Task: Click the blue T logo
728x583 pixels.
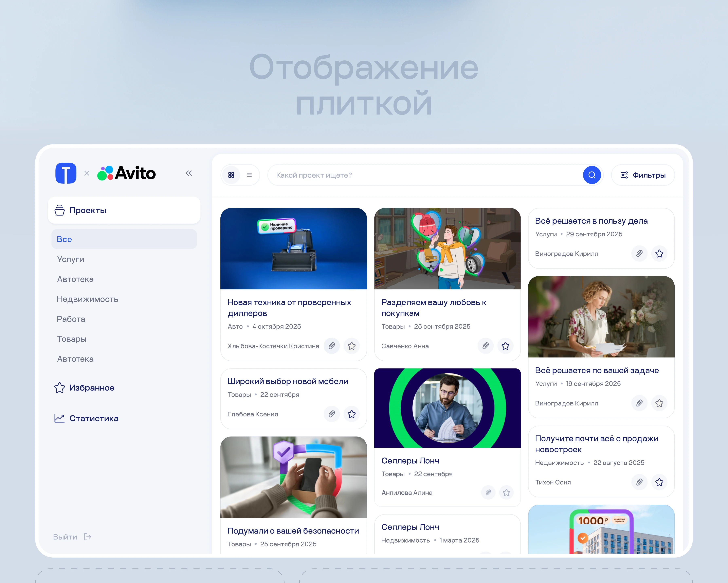Action: coord(66,173)
